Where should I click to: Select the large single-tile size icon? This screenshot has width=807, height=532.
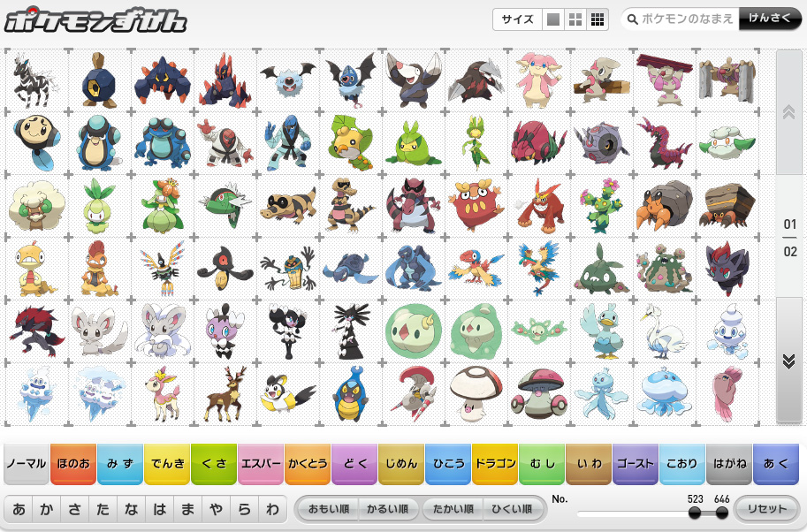point(553,19)
